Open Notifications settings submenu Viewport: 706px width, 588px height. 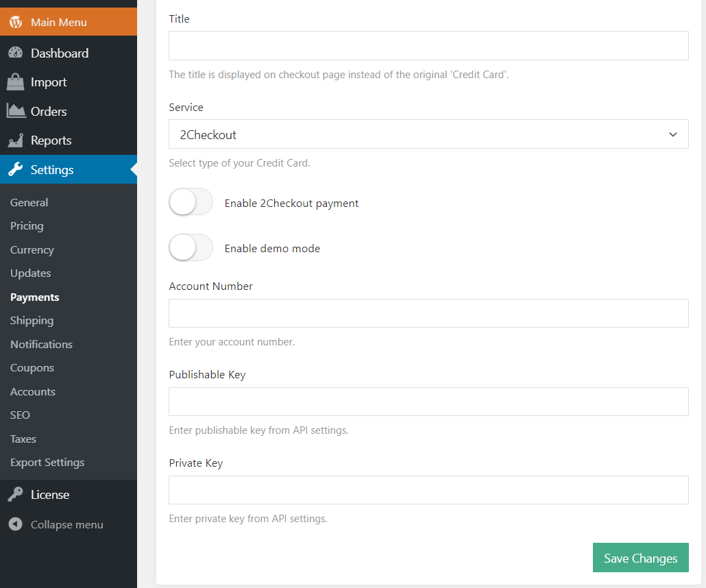(x=41, y=345)
